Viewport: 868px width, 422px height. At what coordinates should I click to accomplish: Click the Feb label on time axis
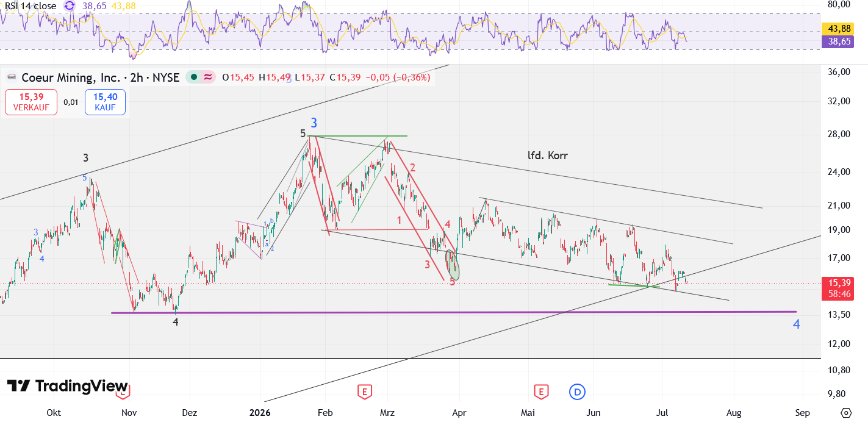point(325,413)
